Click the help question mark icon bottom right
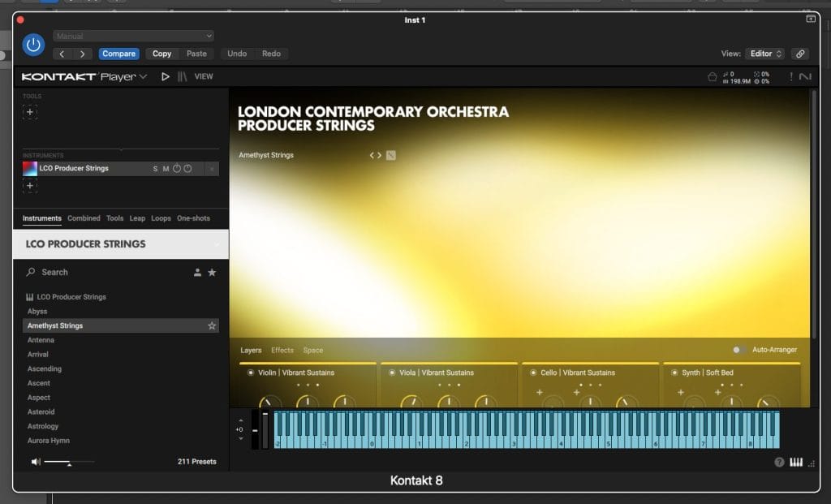This screenshot has width=831, height=504. (779, 462)
